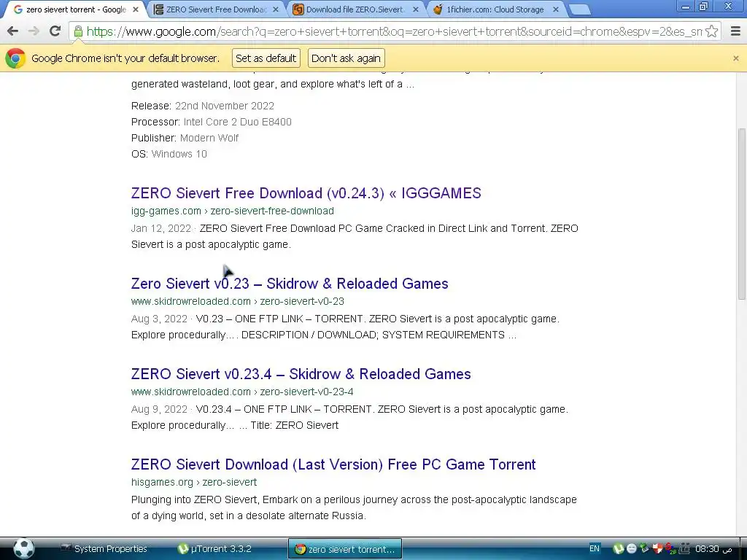This screenshot has width=747, height=560.
Task: Close the ZERO Sievert Free Download tab
Action: coord(275,9)
